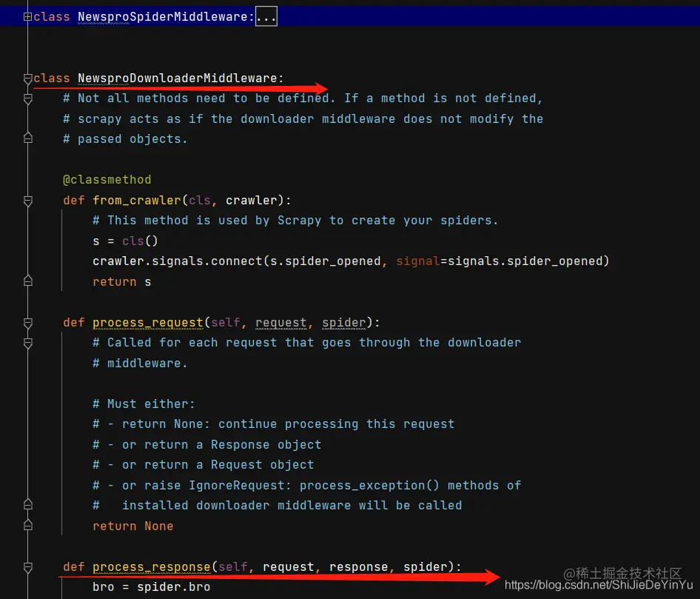Click the from_crawler function name
Viewport: 700px width, 599px height.
[137, 200]
